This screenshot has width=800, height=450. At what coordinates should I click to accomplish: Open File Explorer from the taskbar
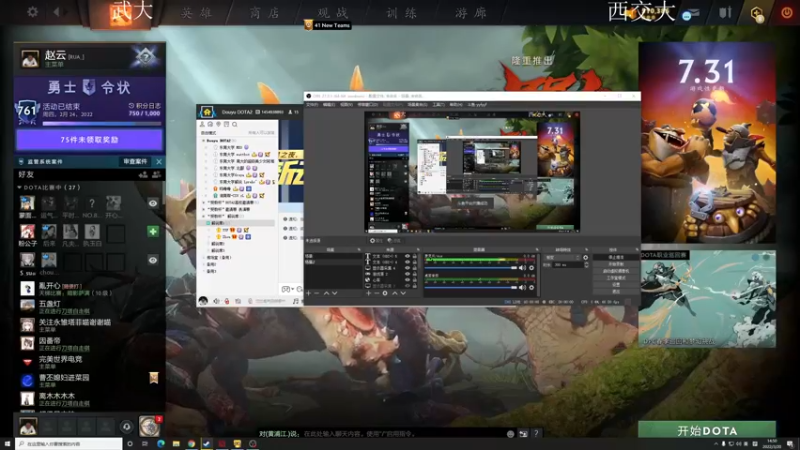pyautogui.click(x=176, y=444)
